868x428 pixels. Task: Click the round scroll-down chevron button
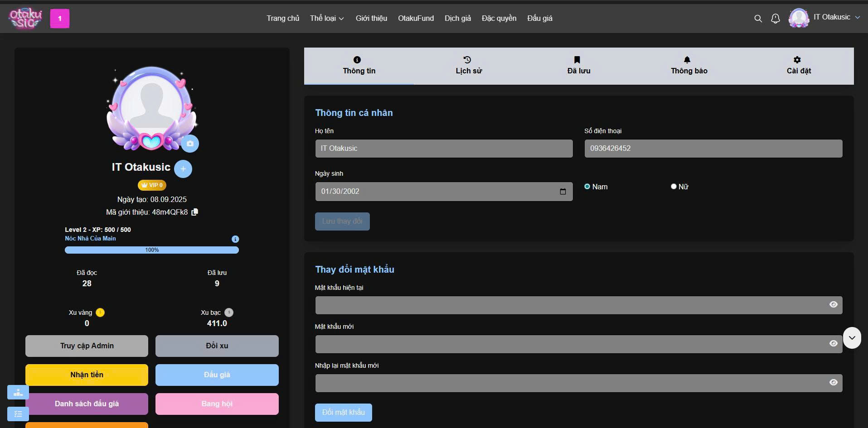852,338
